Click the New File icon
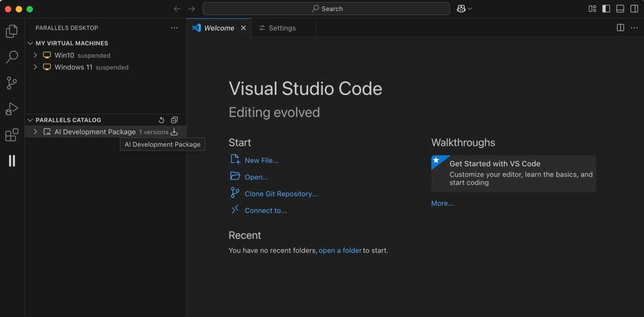The height and width of the screenshot is (317, 644). click(x=235, y=159)
